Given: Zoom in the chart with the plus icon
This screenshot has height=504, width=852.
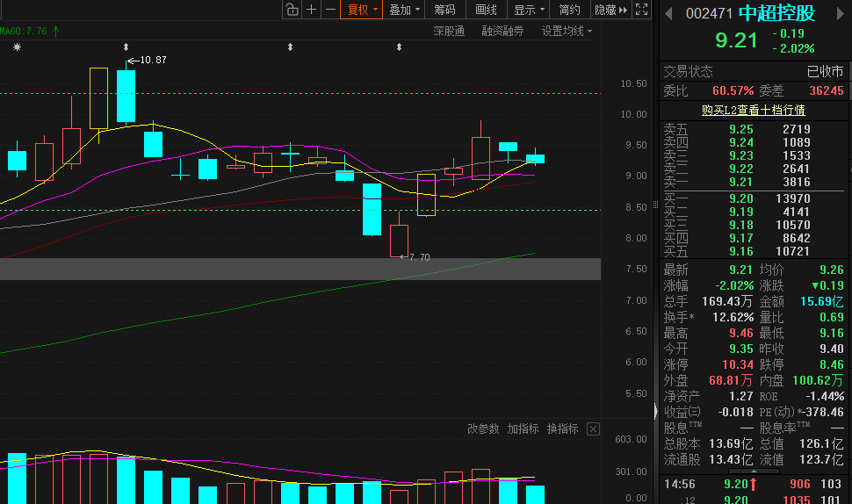Looking at the screenshot, I should click(311, 10).
